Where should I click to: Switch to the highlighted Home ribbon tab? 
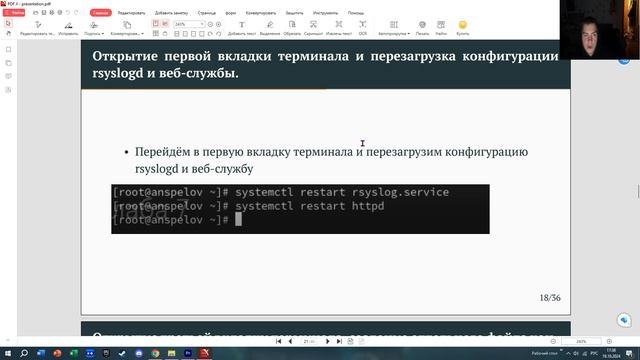point(100,13)
